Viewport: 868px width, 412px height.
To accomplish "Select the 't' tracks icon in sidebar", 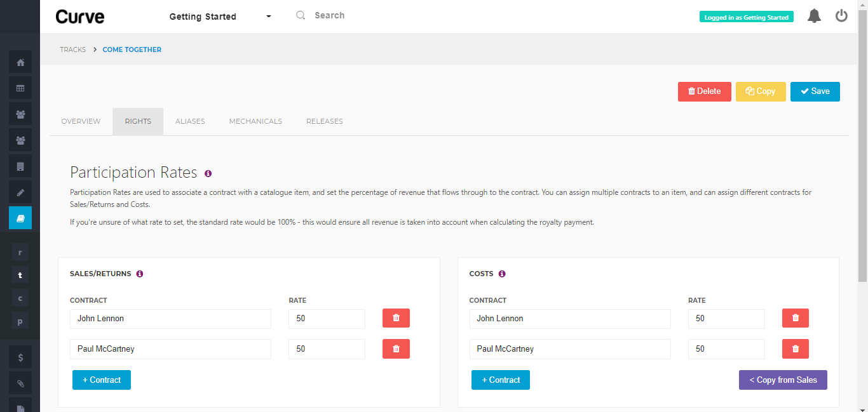I will click(x=20, y=275).
